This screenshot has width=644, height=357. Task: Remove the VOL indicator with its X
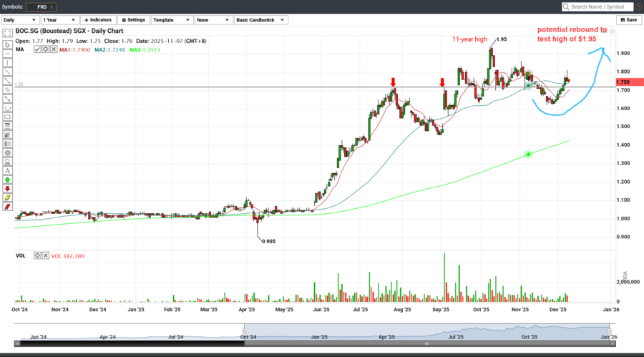pyautogui.click(x=45, y=255)
